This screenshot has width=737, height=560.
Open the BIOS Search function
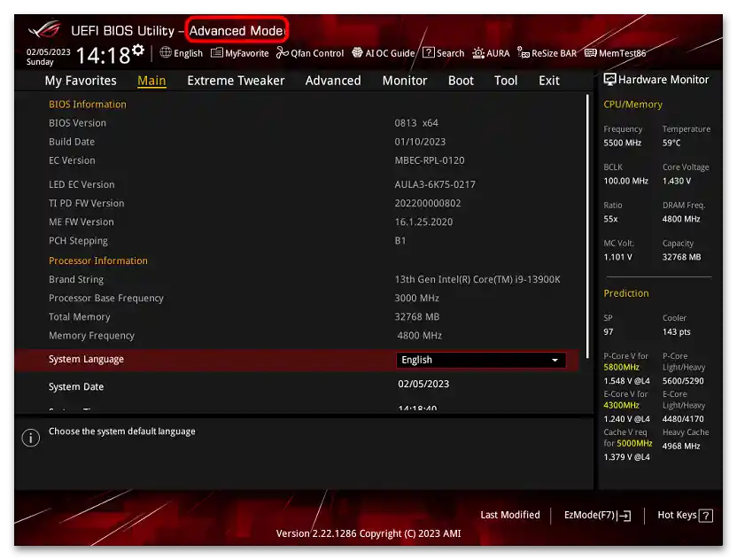point(443,53)
